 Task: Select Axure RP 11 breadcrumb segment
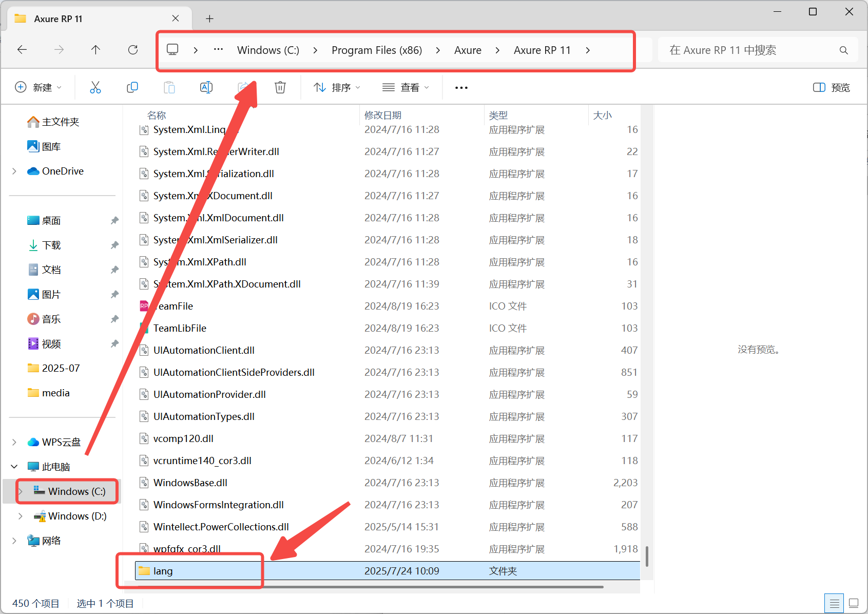coord(542,50)
